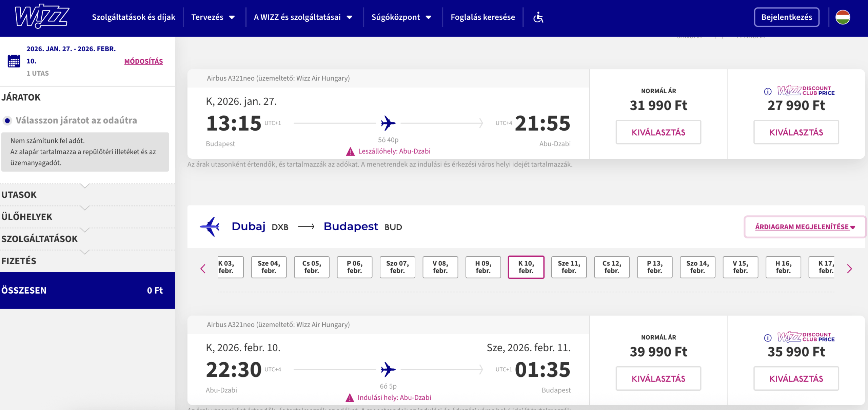The image size is (868, 410).
Task: Click warning icon next to Leszállóhely: Abu-Dzabi
Action: pos(350,151)
